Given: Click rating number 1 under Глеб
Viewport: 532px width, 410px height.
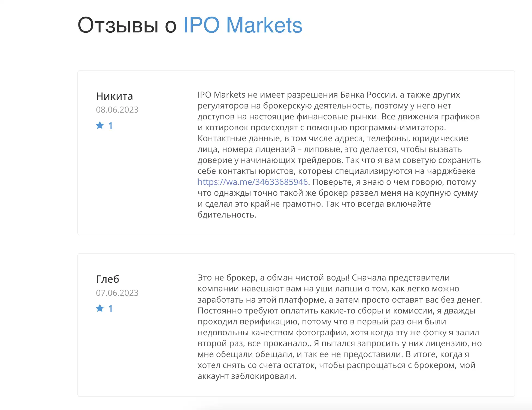Looking at the screenshot, I should 110,309.
